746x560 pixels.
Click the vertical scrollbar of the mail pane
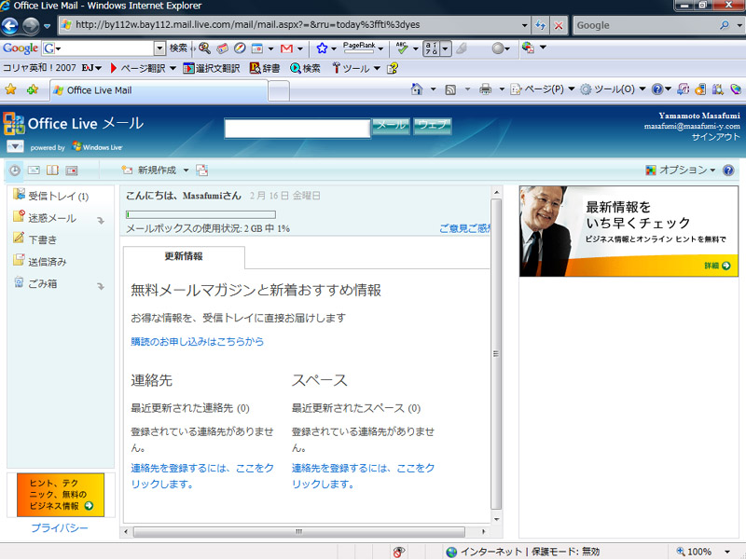click(496, 354)
